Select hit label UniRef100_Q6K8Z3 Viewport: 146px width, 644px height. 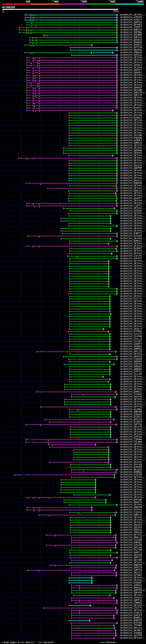click(x=131, y=40)
